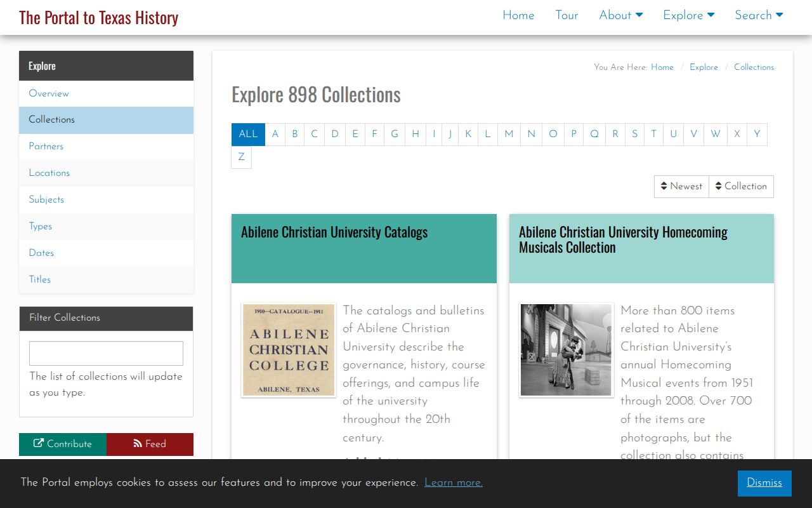Open Abilene Christian University Catalogs collection title
Image resolution: width=812 pixels, height=508 pixels.
(334, 232)
